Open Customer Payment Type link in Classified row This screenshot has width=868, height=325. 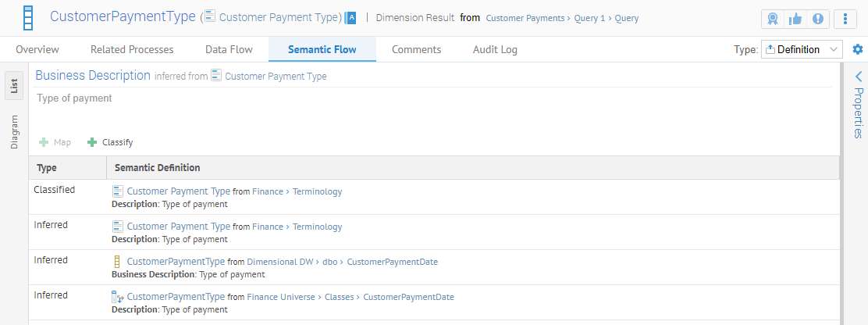pos(178,191)
